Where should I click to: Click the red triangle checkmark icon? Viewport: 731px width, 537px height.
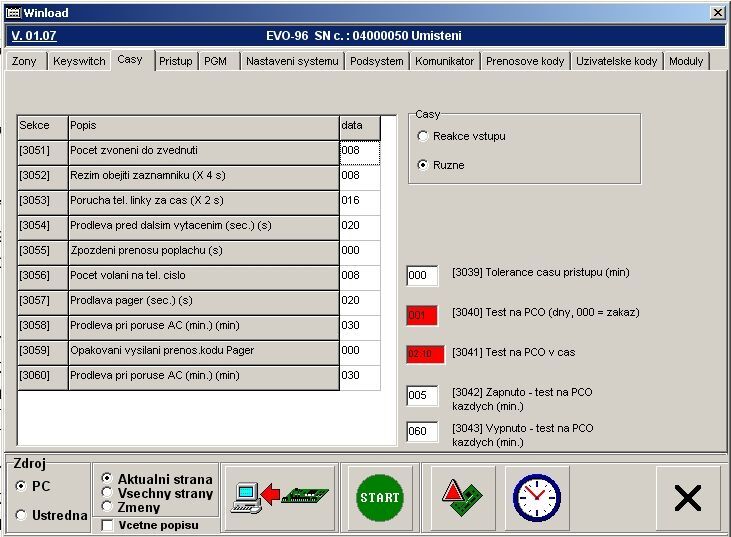[x=461, y=497]
